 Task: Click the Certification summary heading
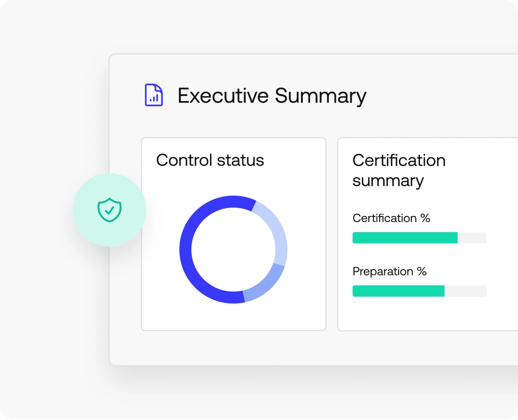point(399,170)
